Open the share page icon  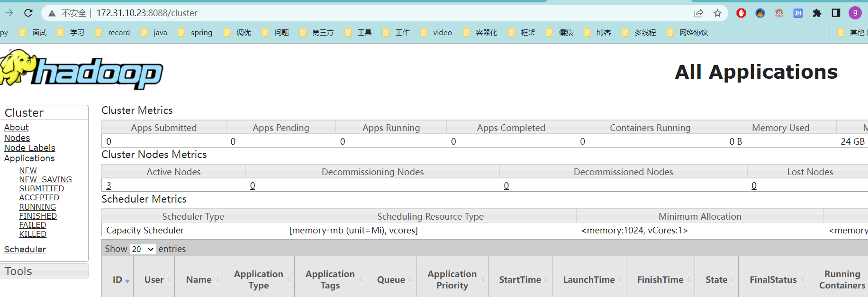(x=698, y=13)
